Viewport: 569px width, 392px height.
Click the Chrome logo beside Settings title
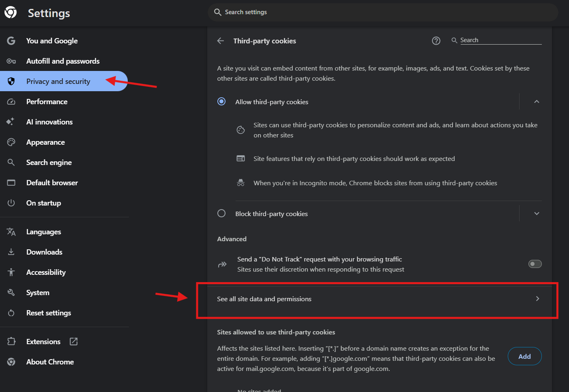(x=11, y=13)
